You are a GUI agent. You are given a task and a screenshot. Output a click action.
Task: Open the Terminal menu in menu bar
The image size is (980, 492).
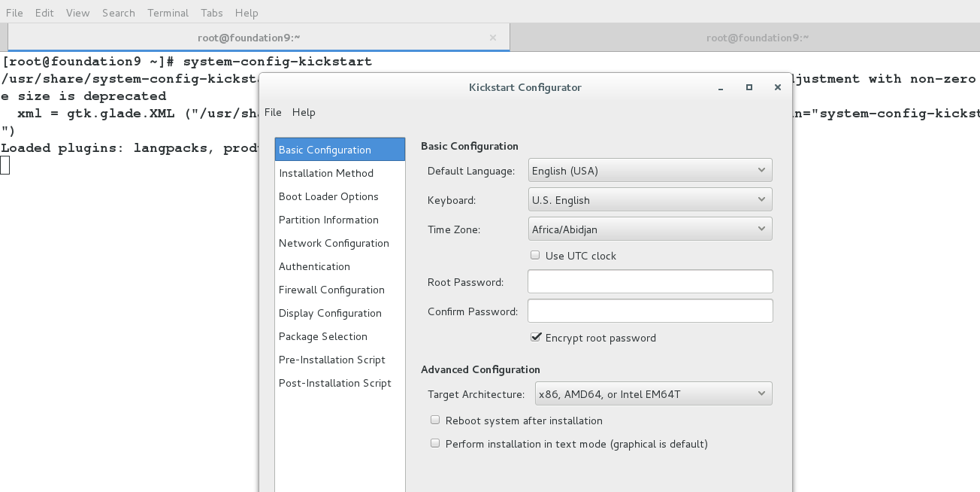pos(168,13)
